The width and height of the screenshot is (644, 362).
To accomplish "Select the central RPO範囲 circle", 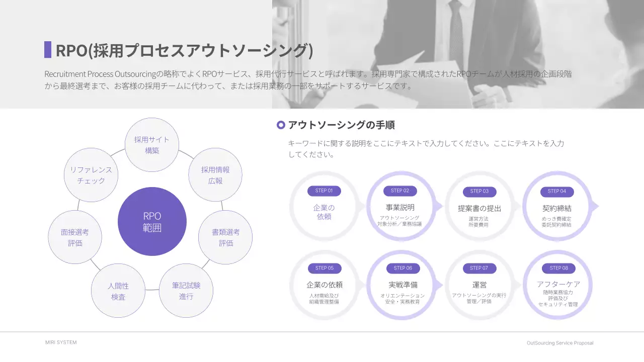I will point(152,221).
